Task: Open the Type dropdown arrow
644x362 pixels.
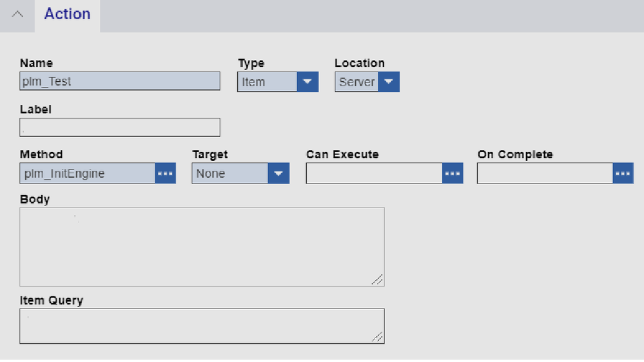Action: (307, 82)
